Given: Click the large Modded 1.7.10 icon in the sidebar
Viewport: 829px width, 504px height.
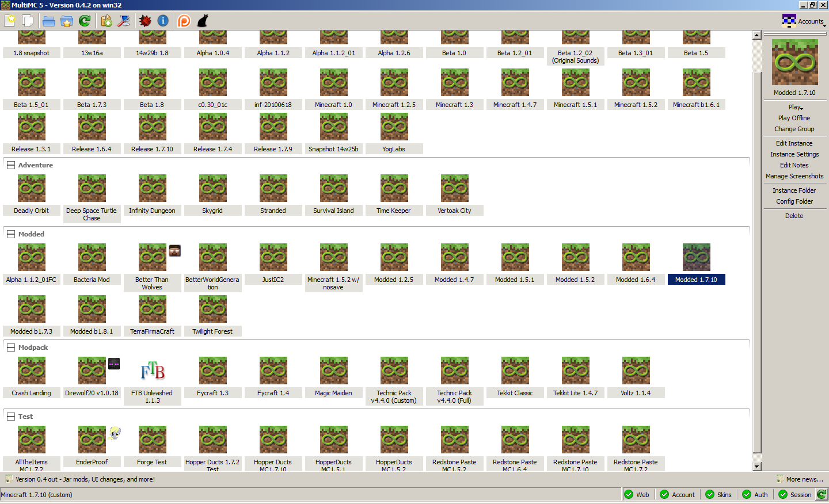Looking at the screenshot, I should (x=794, y=62).
